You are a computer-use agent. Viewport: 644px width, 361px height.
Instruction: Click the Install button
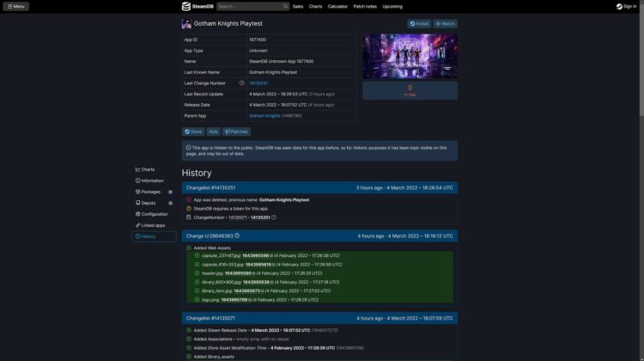[419, 24]
